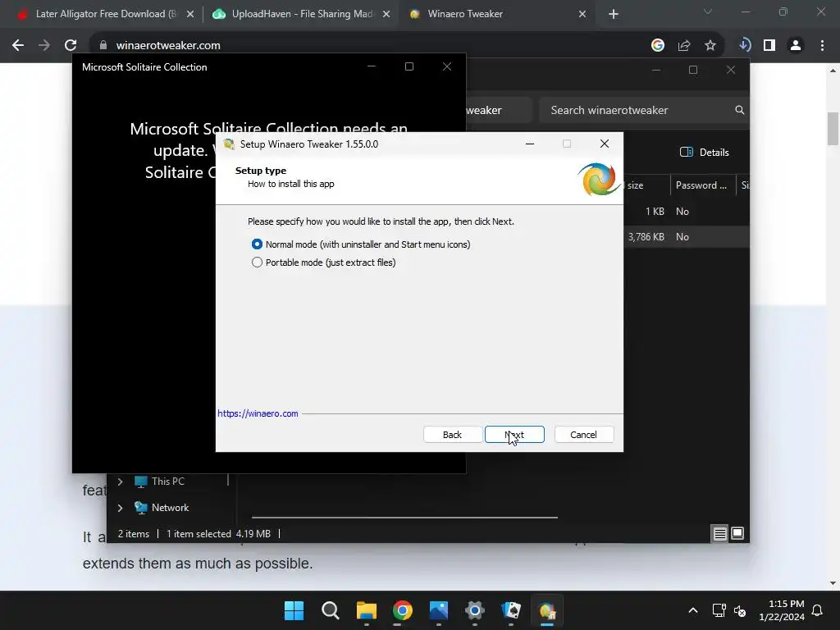Select Portable mode install option
The image size is (840, 630).
point(323,262)
